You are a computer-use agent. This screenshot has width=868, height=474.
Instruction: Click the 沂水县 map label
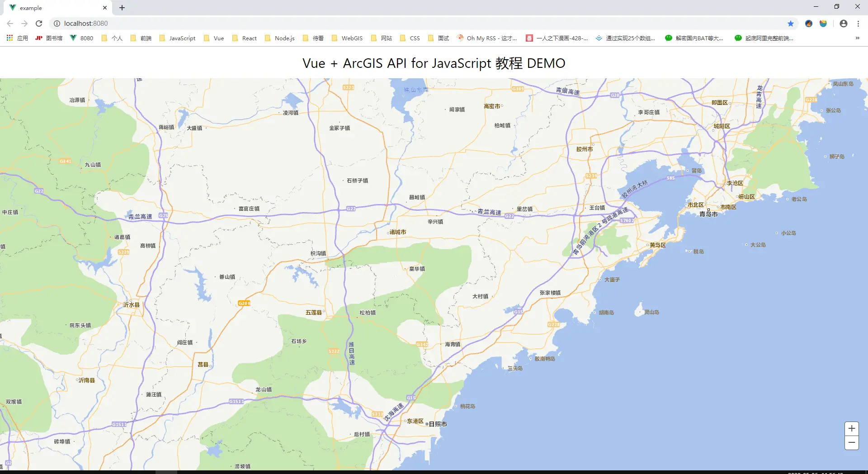(132, 305)
